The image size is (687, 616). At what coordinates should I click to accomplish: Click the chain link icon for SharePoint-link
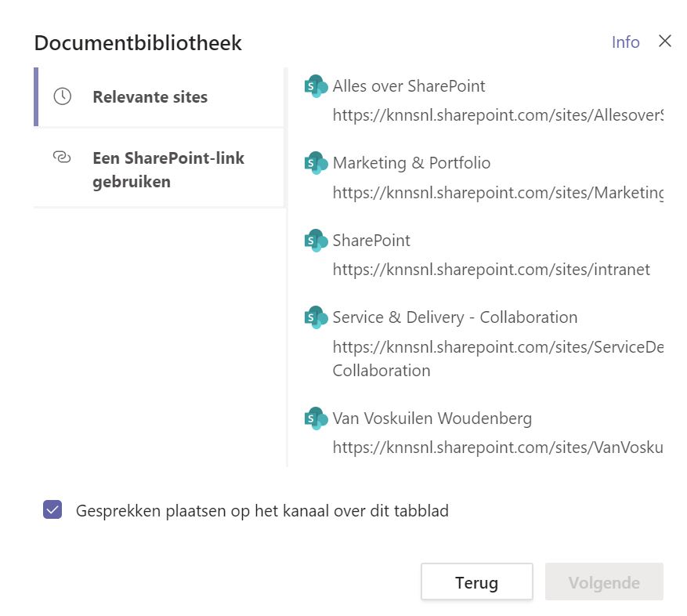point(62,157)
